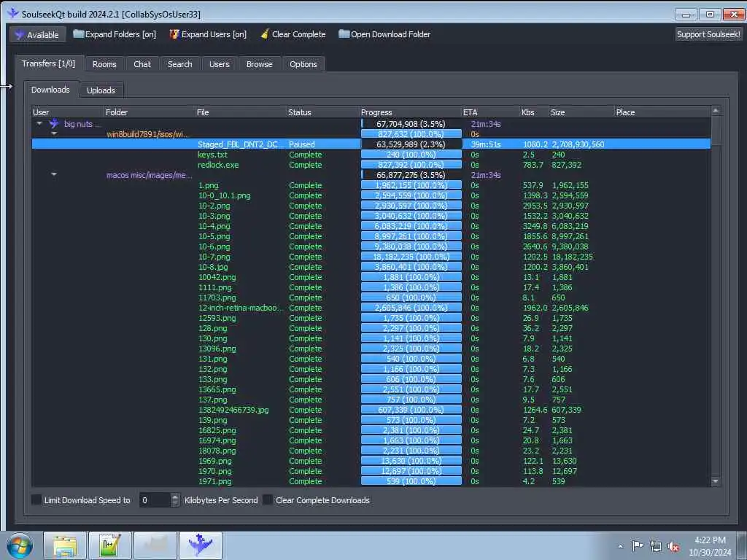Collapse the macos misc/images folder
The height and width of the screenshot is (560, 747).
(54, 175)
